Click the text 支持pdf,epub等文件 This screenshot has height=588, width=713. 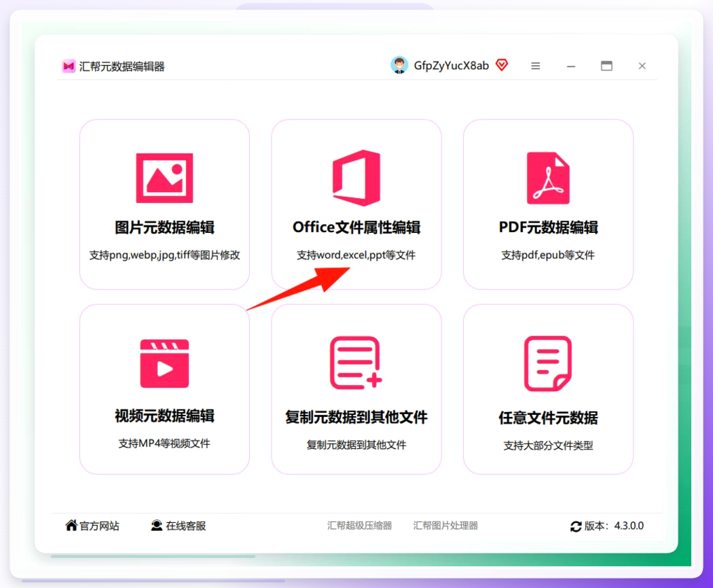click(548, 255)
